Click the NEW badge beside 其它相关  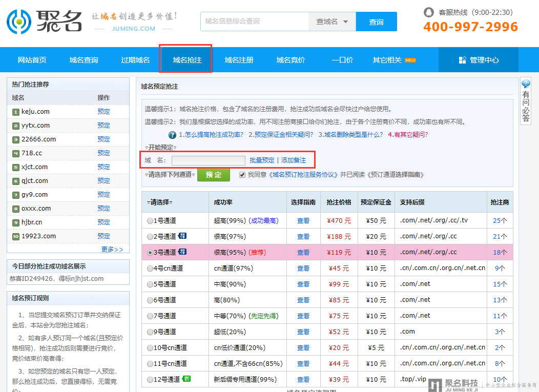[410, 60]
